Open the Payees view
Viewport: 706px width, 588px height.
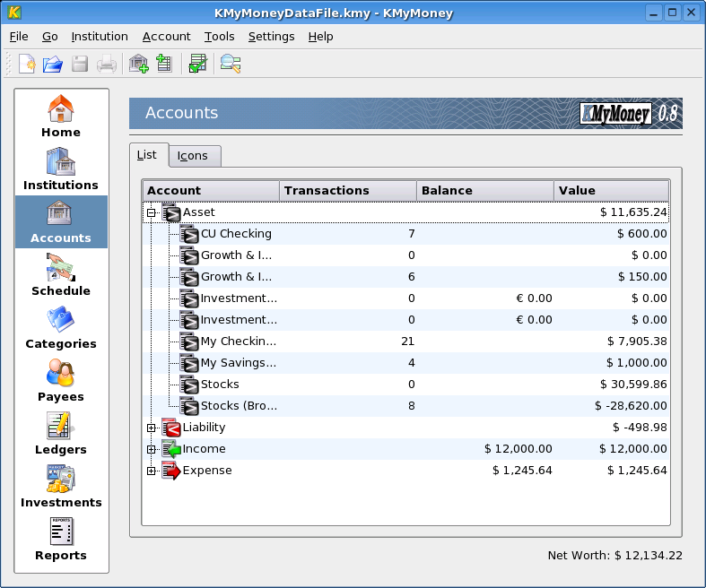[61, 380]
